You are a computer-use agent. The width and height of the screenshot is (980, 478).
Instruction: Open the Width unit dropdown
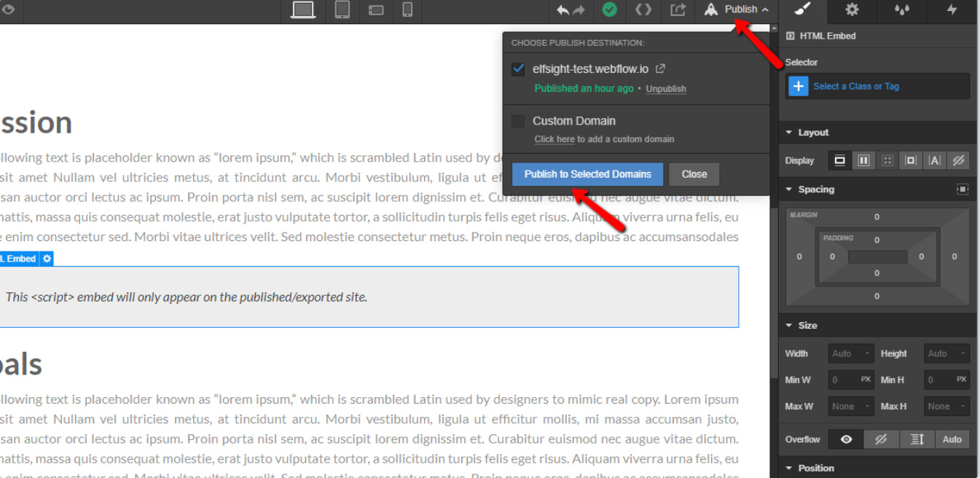tap(867, 353)
